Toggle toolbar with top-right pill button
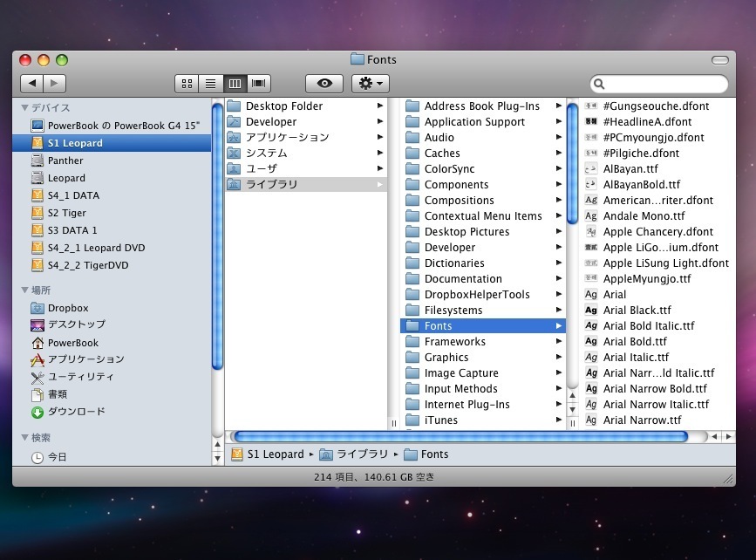Screen dimensions: 756x560 point(719,60)
